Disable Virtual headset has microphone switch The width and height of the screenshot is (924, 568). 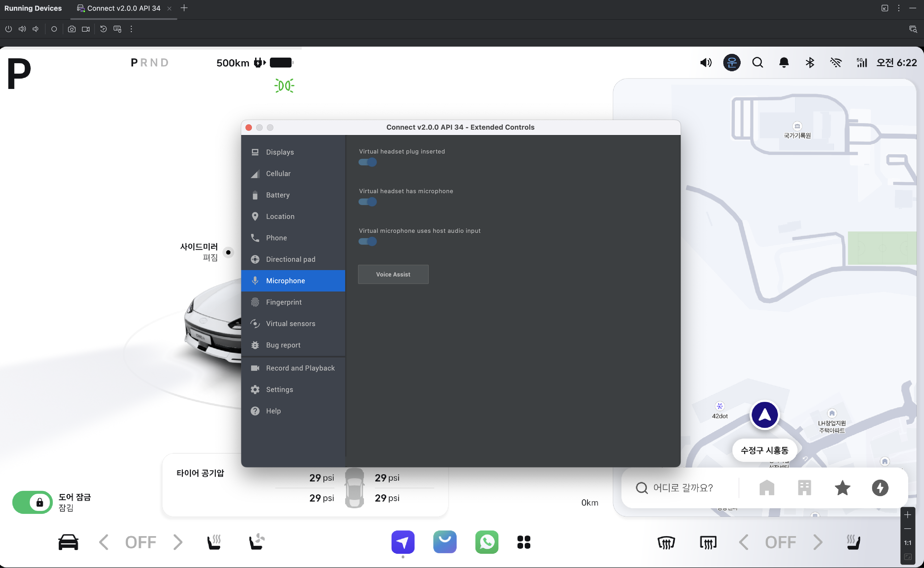coord(367,202)
